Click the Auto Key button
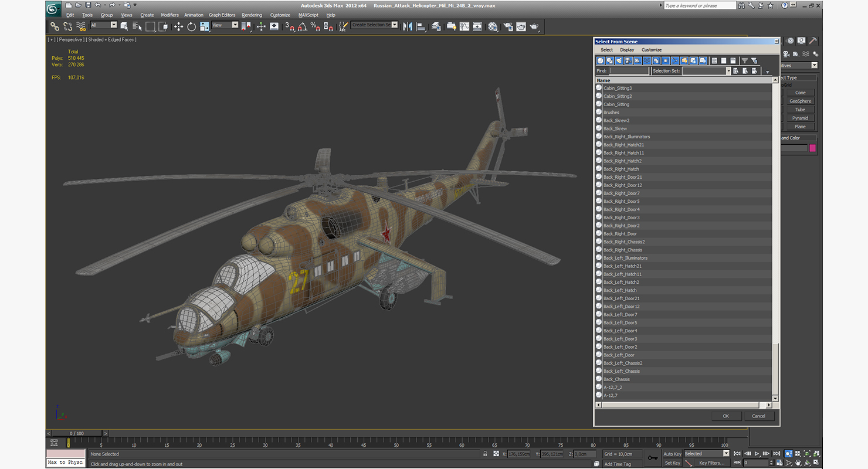This screenshot has width=868, height=469. click(x=672, y=454)
